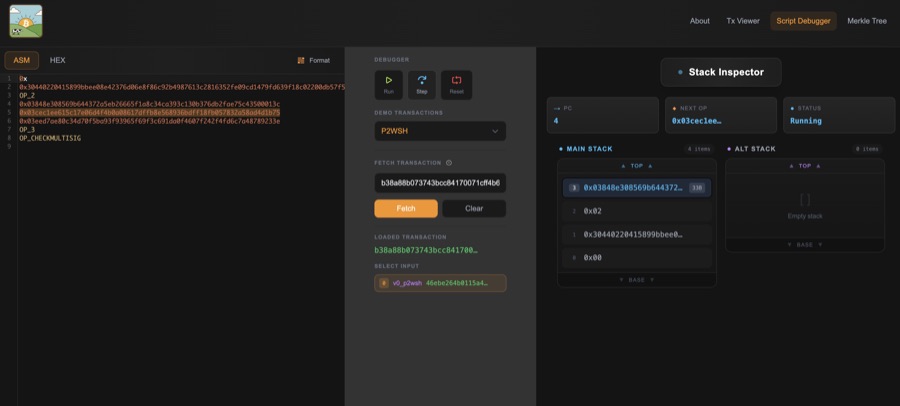Run the script with the play icon

[389, 85]
